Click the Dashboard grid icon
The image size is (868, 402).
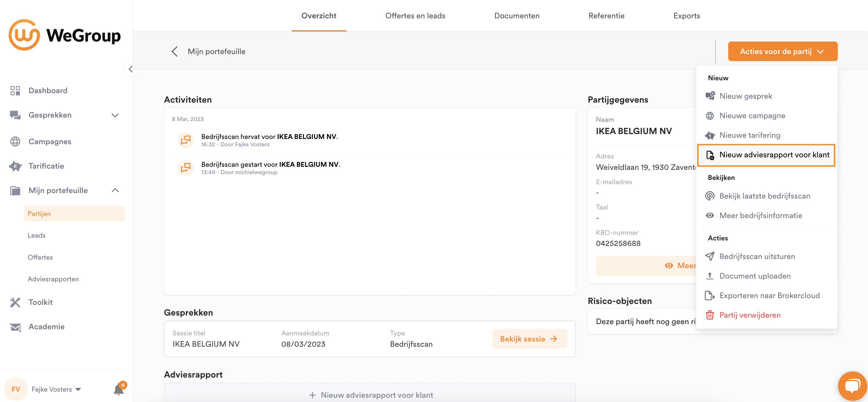point(15,90)
